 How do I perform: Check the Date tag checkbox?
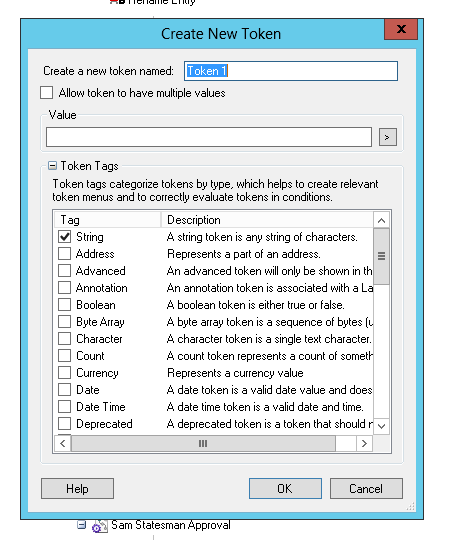coord(64,390)
